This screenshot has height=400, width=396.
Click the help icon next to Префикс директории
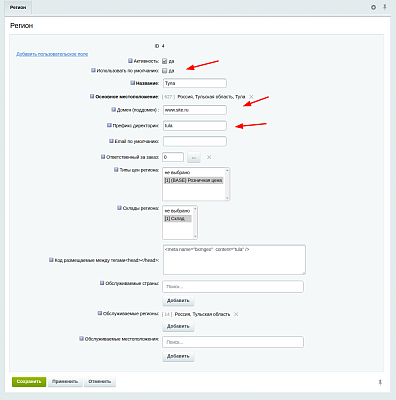(x=109, y=125)
